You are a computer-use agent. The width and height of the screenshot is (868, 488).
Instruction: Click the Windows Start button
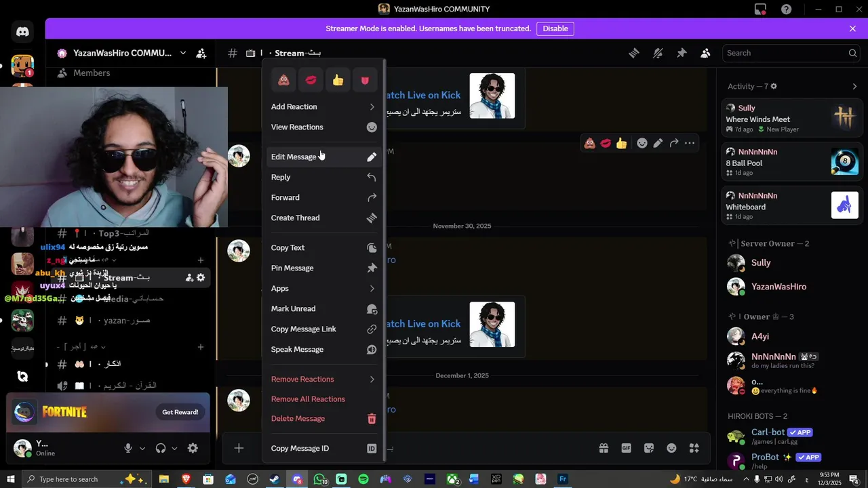11,479
